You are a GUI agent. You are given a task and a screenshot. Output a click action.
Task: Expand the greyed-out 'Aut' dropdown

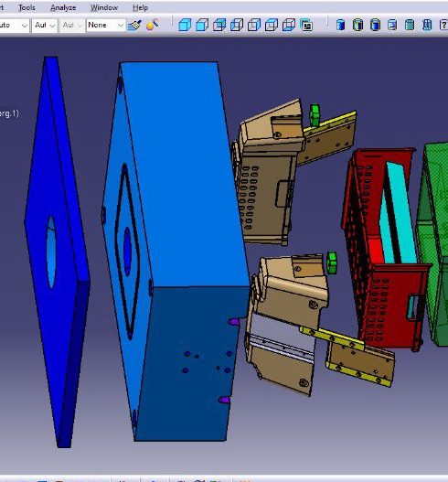pyautogui.click(x=80, y=26)
